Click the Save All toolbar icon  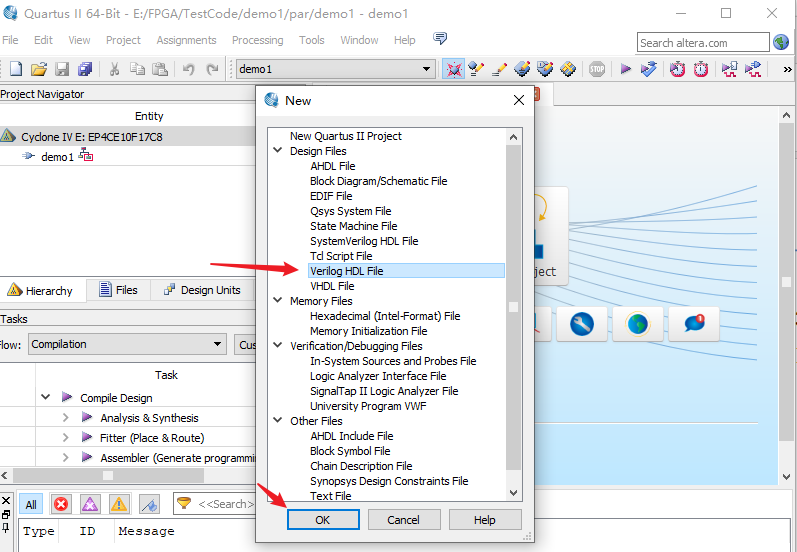pos(85,69)
